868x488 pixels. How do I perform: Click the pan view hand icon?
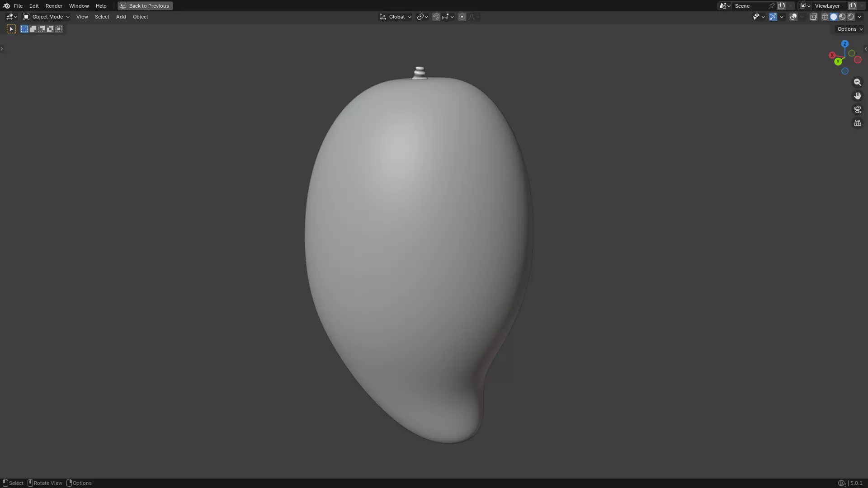[858, 96]
